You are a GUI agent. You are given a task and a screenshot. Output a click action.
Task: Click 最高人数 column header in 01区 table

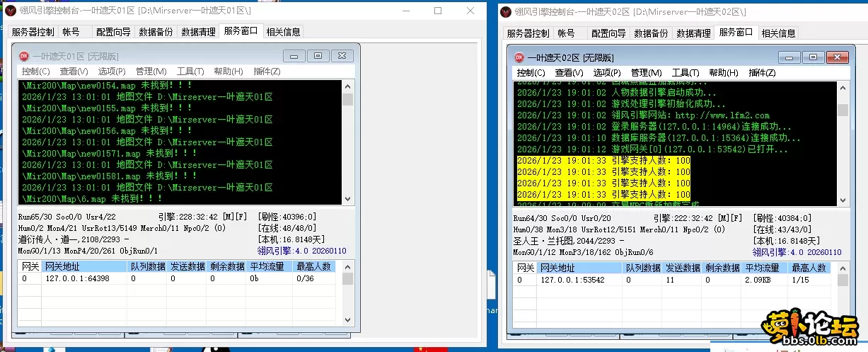(x=313, y=266)
